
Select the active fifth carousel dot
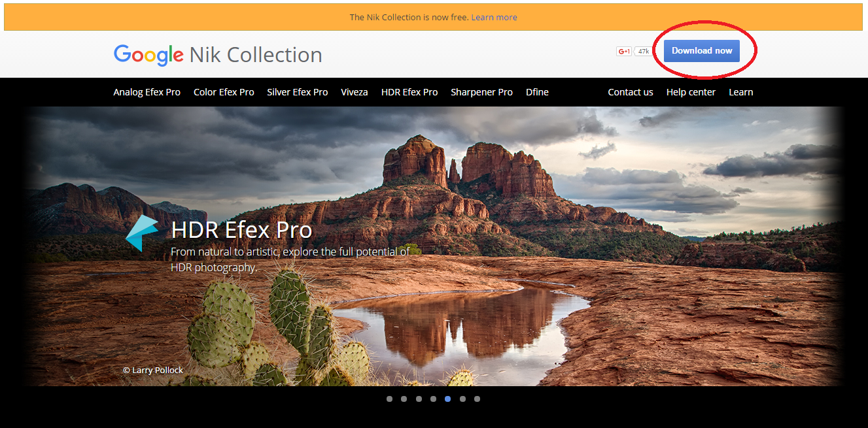447,399
